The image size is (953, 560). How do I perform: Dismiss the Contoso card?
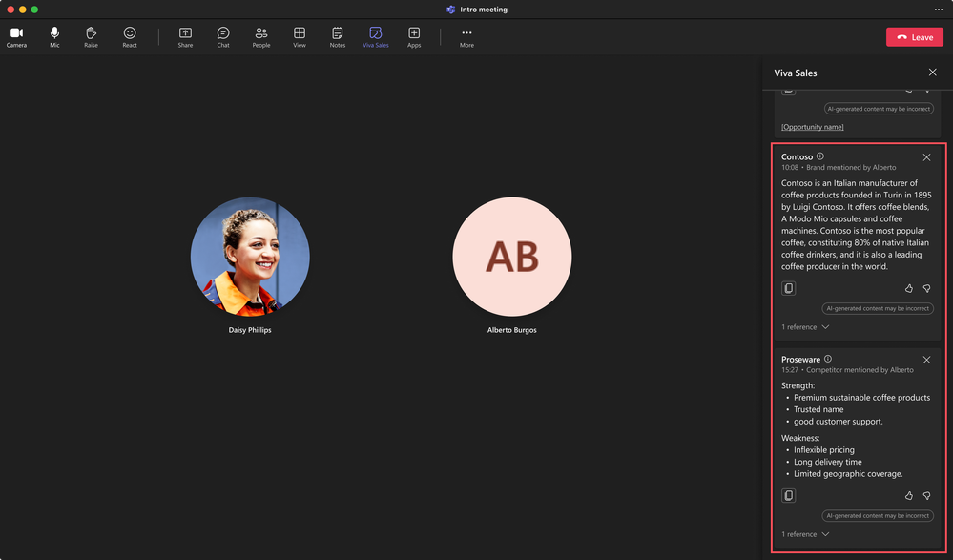926,157
